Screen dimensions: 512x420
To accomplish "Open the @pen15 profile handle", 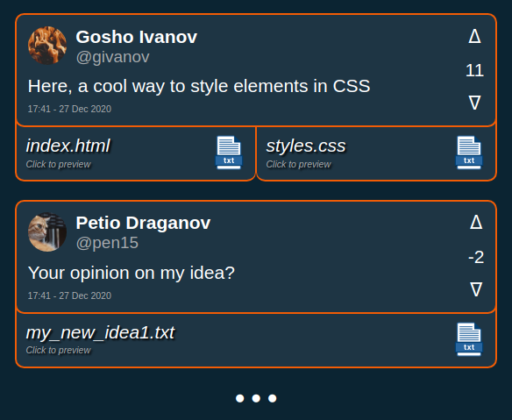I will [107, 243].
